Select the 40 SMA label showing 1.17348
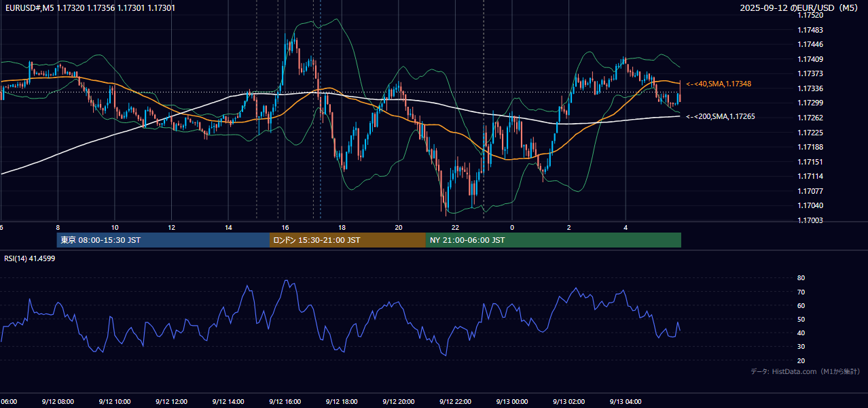The image size is (868, 408). (x=719, y=84)
